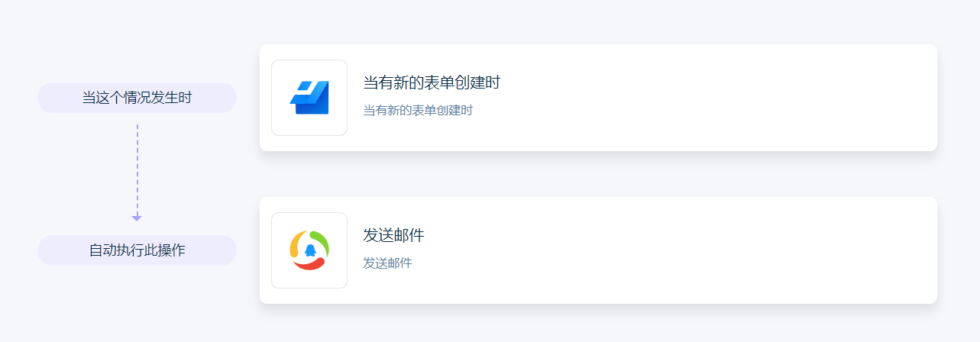Screen dimensions: 980x342
Task: Click the icon frame border around the form app
Action: tap(272, 98)
